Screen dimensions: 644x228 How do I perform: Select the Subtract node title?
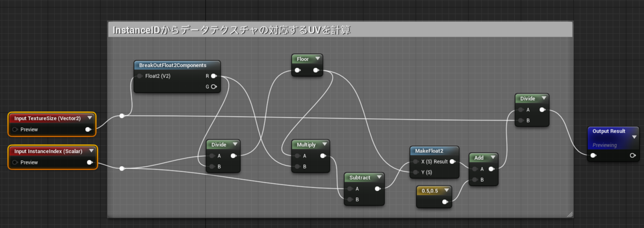(x=360, y=177)
